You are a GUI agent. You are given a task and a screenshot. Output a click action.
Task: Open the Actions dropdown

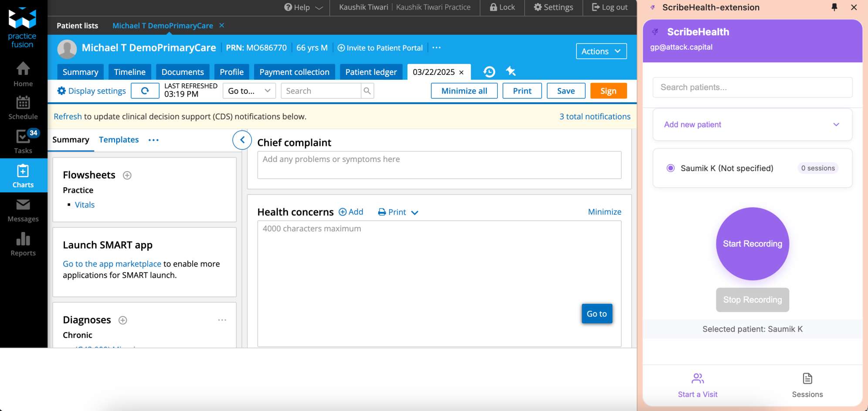(x=601, y=51)
